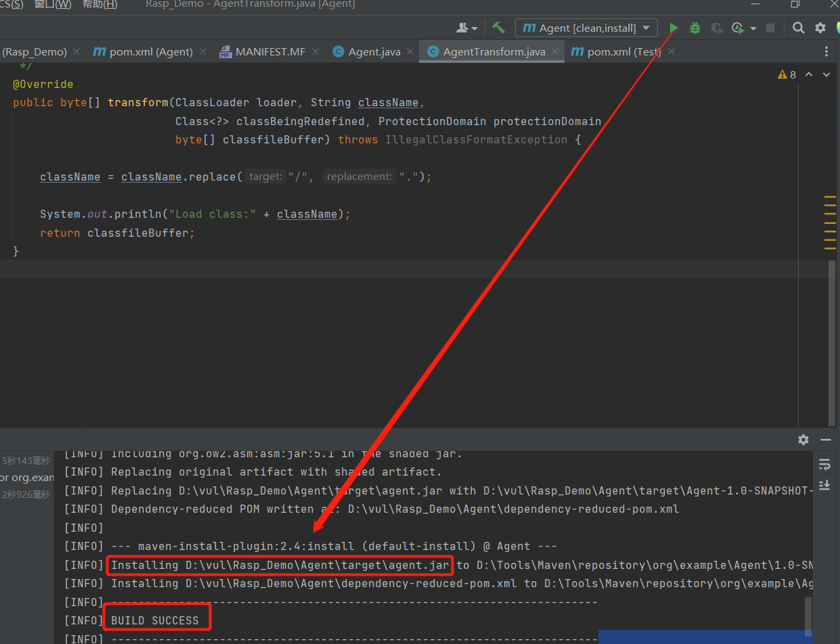
Task: Close the AgentTransform.java tab
Action: (554, 51)
